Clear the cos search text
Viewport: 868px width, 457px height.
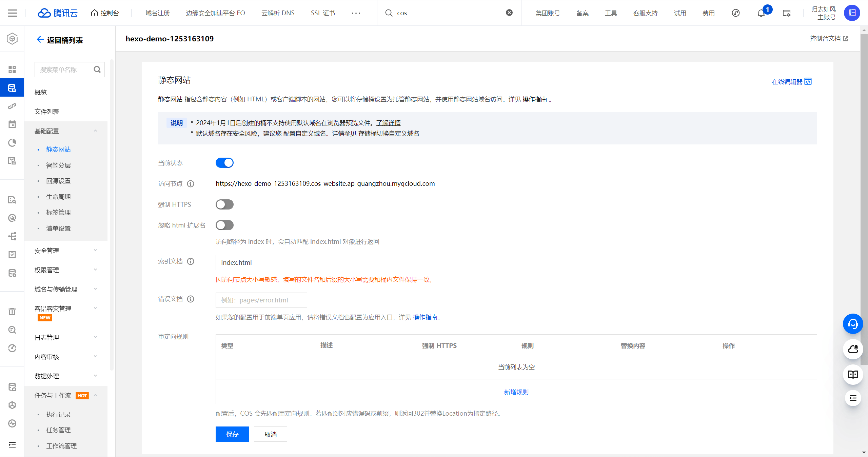[x=509, y=13]
